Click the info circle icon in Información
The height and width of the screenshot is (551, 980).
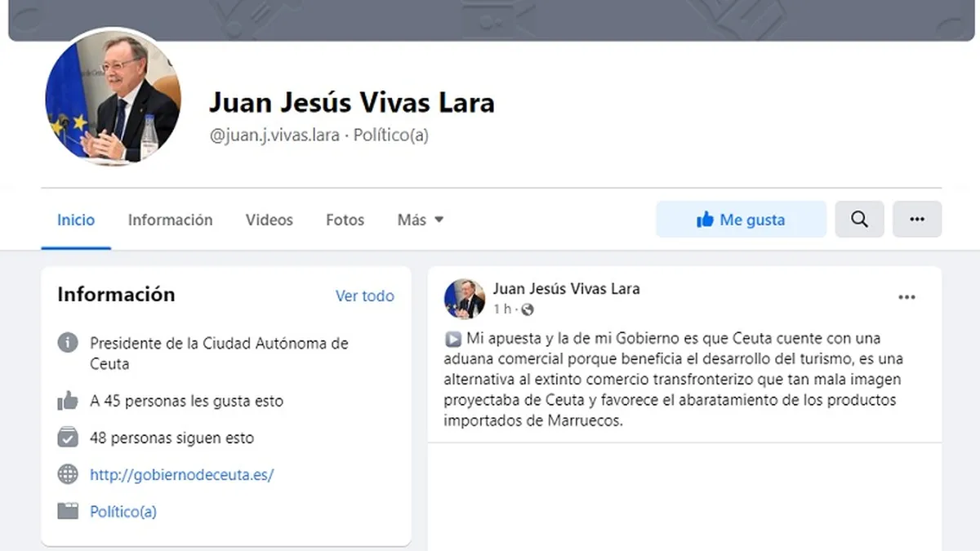tap(68, 343)
